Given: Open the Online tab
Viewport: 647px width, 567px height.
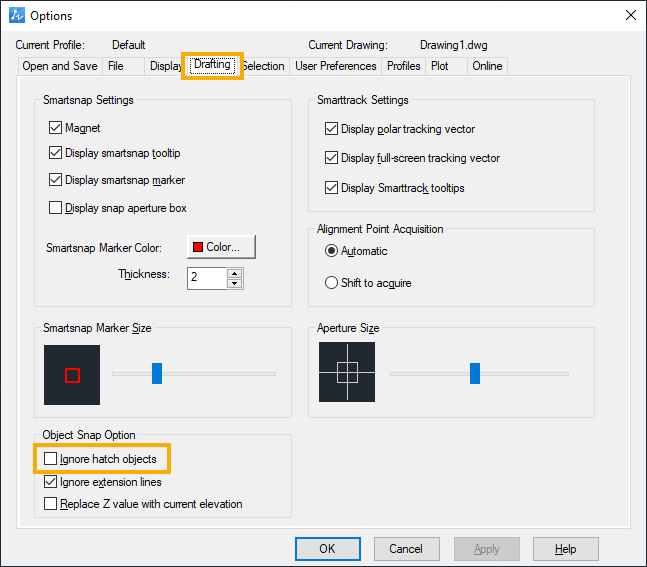Looking at the screenshot, I should point(487,66).
